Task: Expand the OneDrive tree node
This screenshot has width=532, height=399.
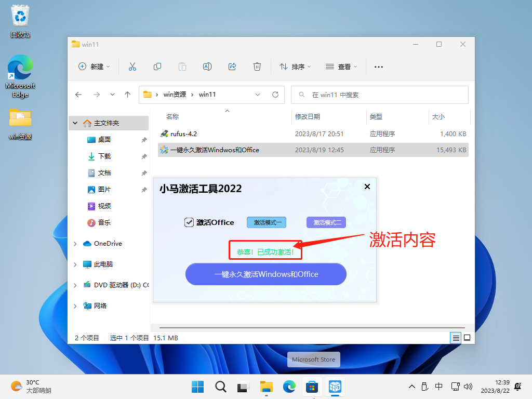Action: (x=75, y=244)
